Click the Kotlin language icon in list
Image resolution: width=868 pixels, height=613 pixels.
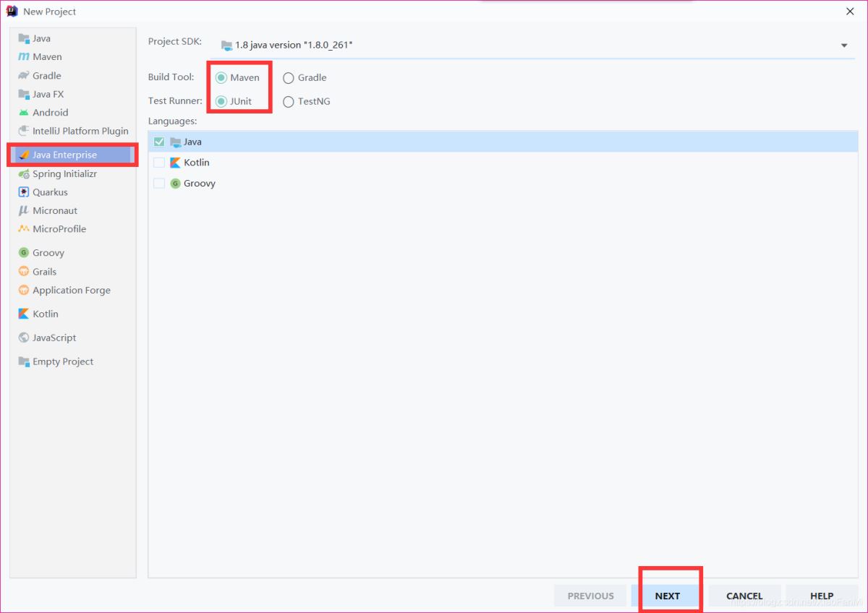[x=175, y=163]
